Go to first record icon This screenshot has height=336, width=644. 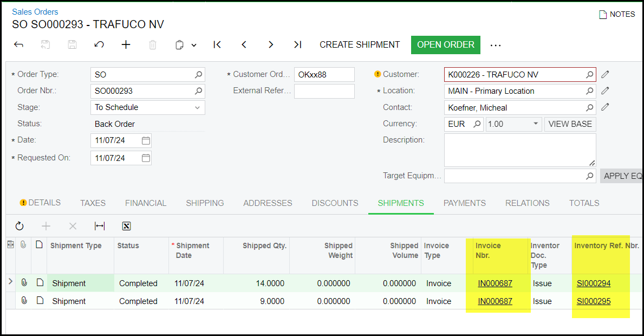[217, 45]
